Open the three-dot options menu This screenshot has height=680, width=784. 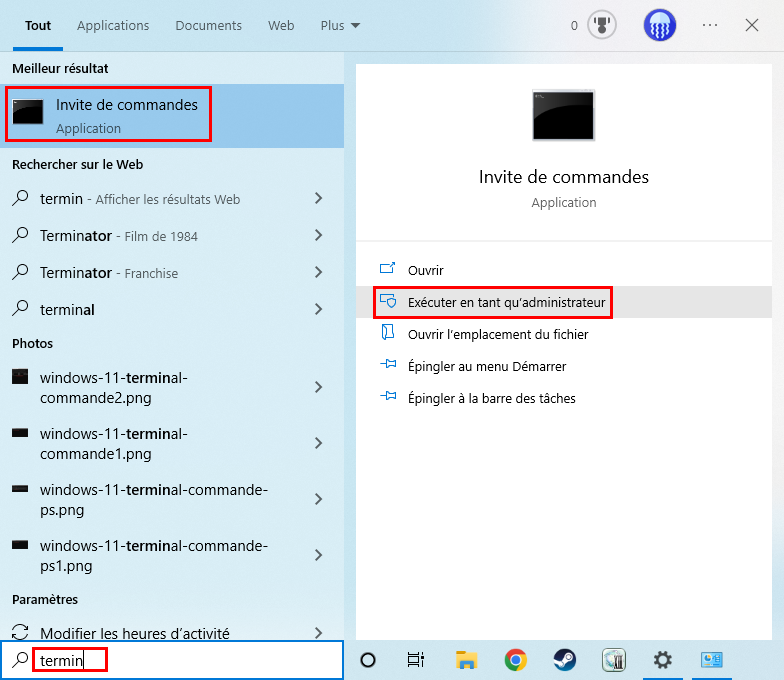pos(710,25)
